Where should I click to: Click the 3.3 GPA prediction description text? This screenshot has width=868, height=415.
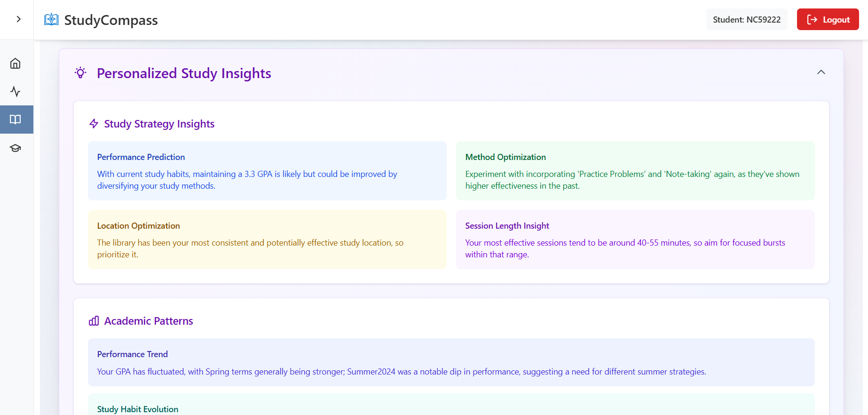tap(247, 180)
